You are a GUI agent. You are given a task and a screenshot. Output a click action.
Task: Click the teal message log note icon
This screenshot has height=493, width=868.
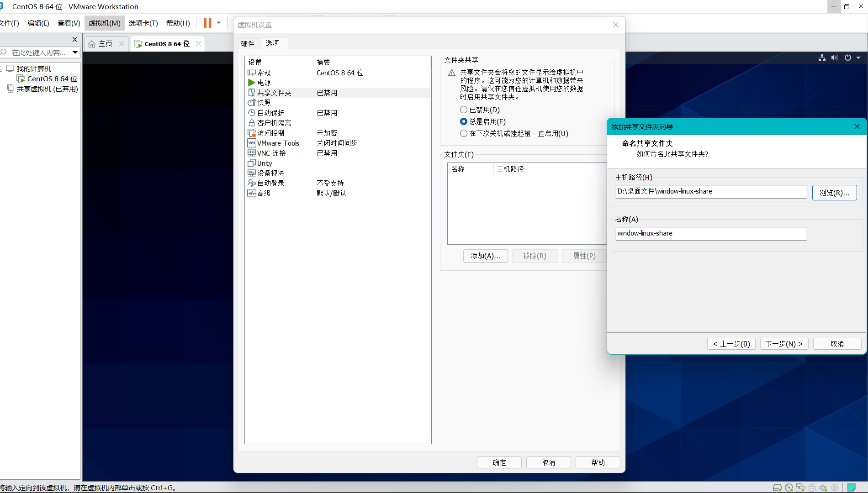coord(852,488)
